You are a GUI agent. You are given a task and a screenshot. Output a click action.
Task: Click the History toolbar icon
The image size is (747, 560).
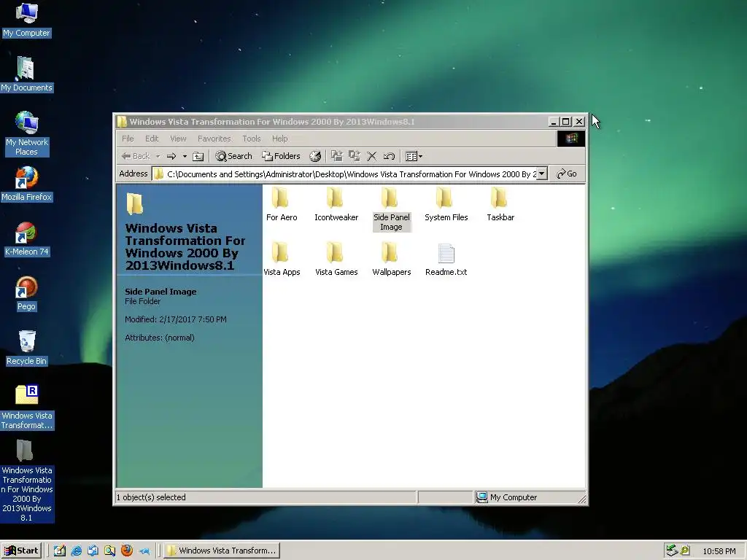315,156
